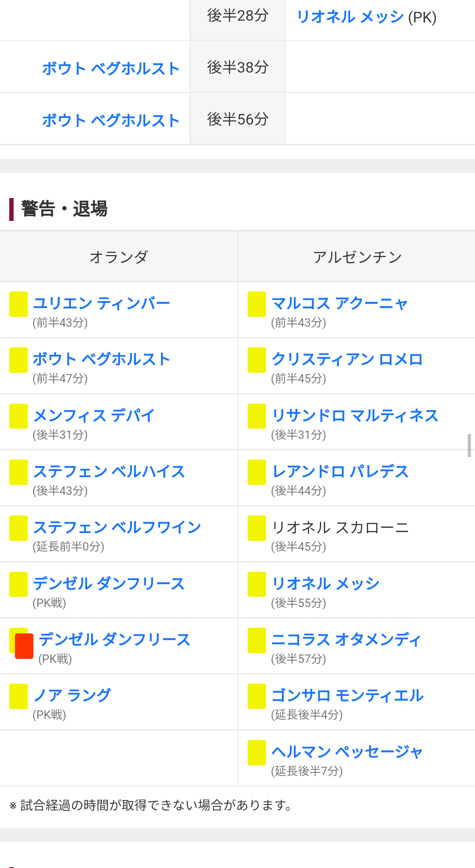Open リサンドロ マルティネス player page

point(355,416)
